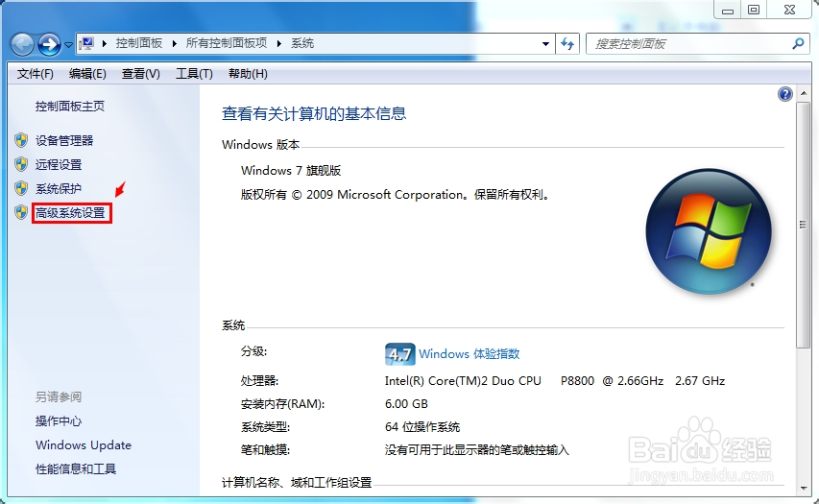Click the magnifier search icon
The height and width of the screenshot is (504, 819).
(x=798, y=44)
